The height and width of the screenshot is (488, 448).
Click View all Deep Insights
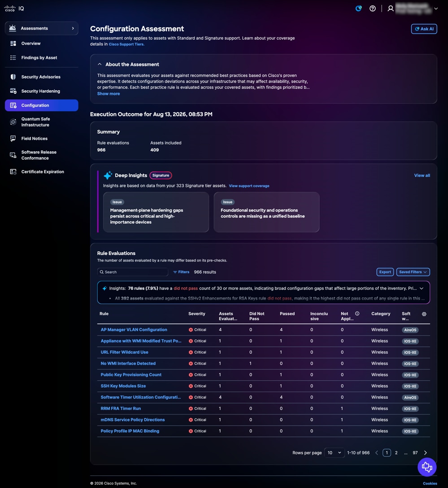tap(422, 175)
